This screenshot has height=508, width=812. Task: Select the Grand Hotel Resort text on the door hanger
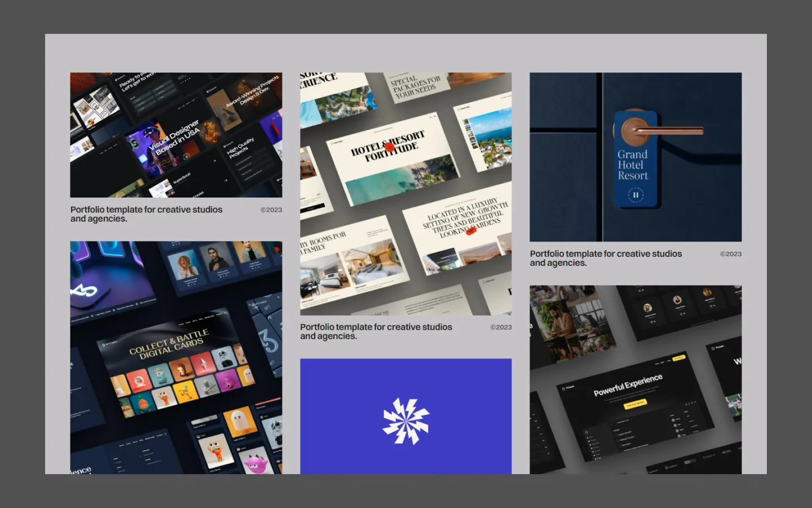point(632,165)
